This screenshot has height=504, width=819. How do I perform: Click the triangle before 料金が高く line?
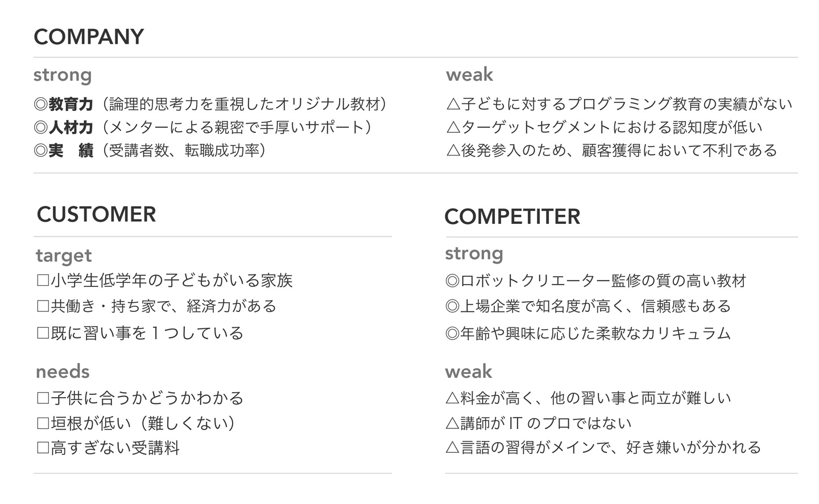pos(452,398)
